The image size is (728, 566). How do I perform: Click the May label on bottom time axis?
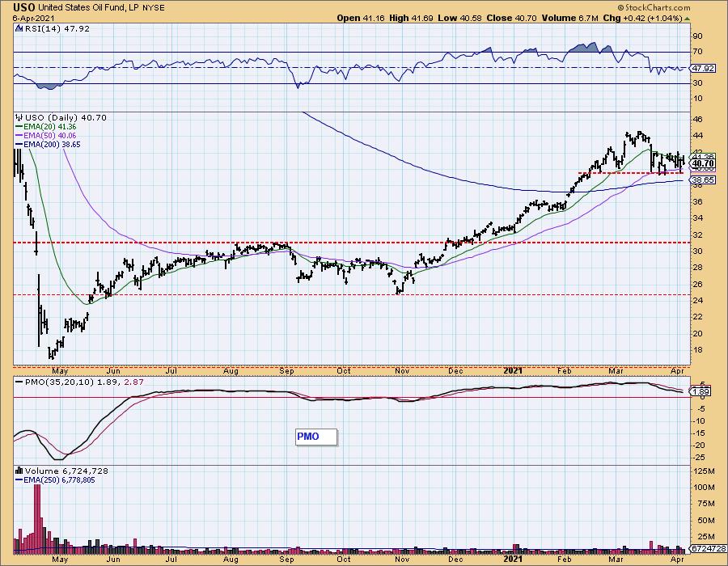coord(61,559)
